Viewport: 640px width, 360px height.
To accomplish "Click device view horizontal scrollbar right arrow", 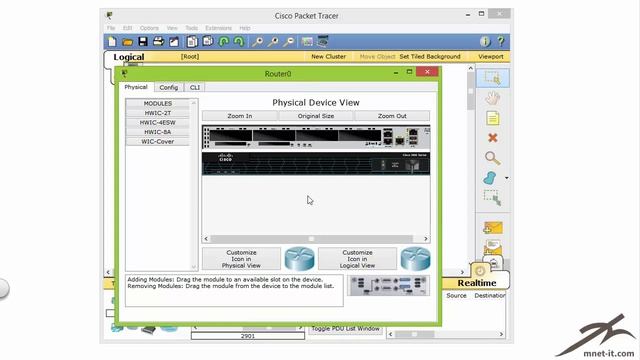I will (x=426, y=239).
